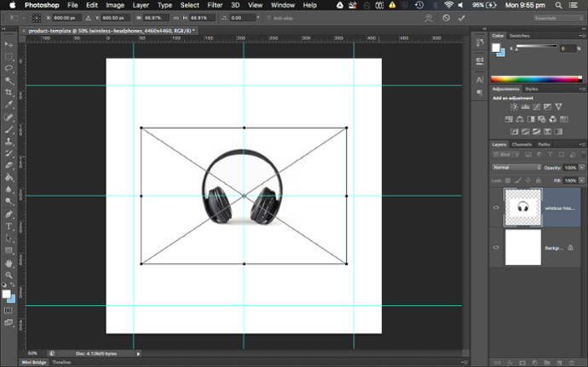Hide the wireless-headphones layer
The height and width of the screenshot is (367, 588).
tap(496, 207)
